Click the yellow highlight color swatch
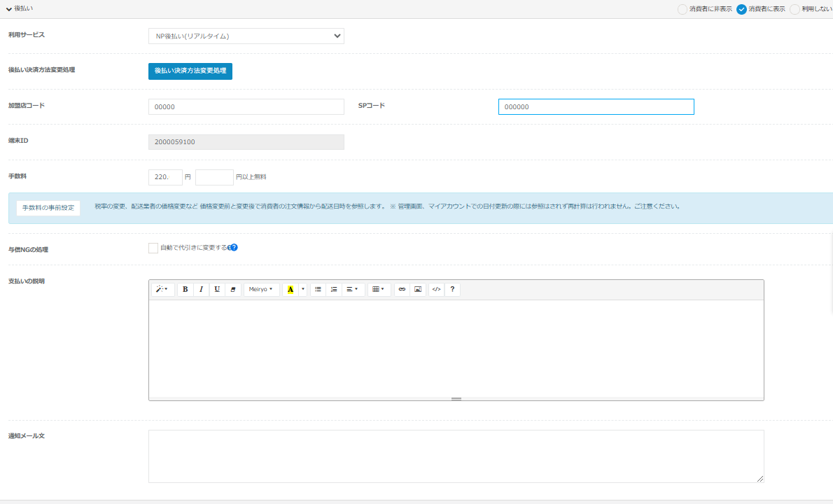Image resolution: width=833 pixels, height=504 pixels. tap(290, 289)
